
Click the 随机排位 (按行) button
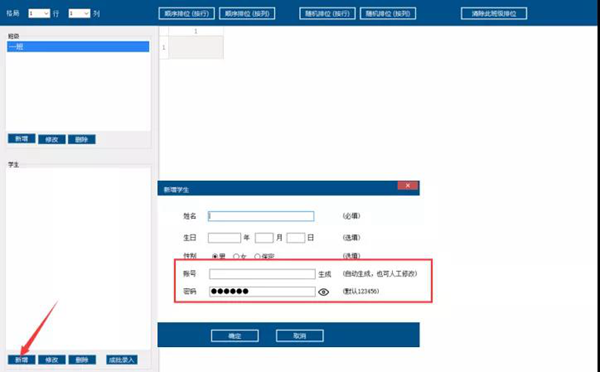[x=327, y=13]
